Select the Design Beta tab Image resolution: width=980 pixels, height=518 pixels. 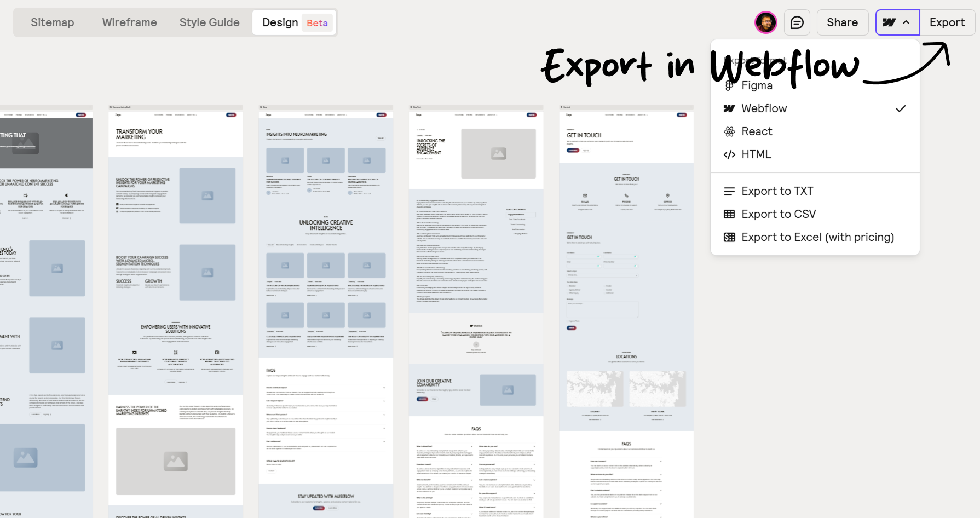(295, 22)
